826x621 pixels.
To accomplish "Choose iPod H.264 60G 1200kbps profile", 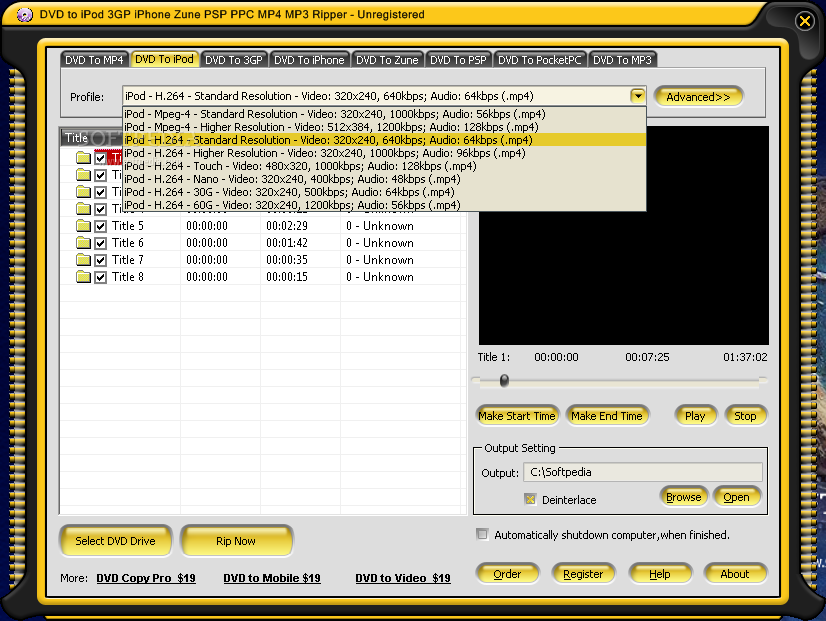I will tap(384, 205).
